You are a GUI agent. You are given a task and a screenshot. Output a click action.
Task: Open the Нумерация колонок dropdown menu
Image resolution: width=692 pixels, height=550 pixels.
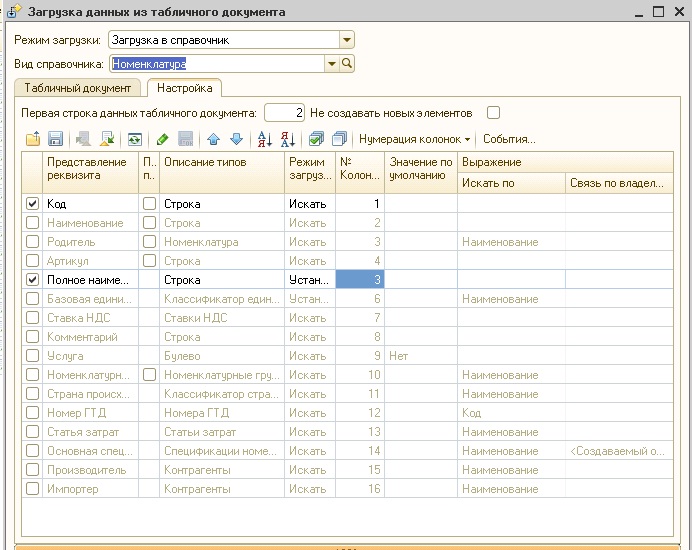[414, 139]
